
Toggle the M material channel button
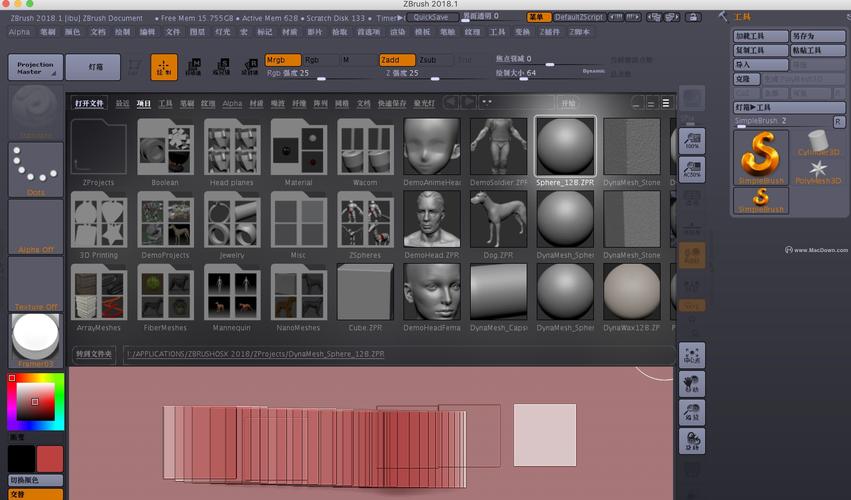click(357, 60)
